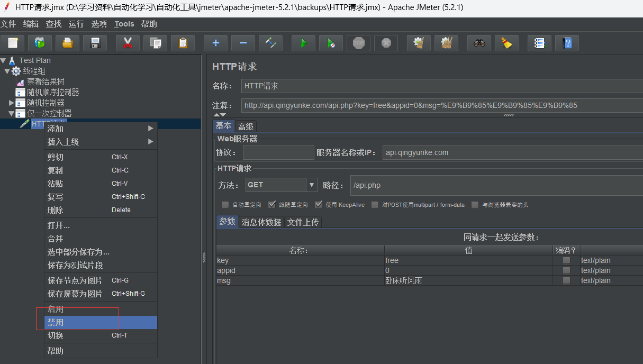643x364 pixels.
Task: Choose 切换 in the context menu
Action: click(101, 335)
